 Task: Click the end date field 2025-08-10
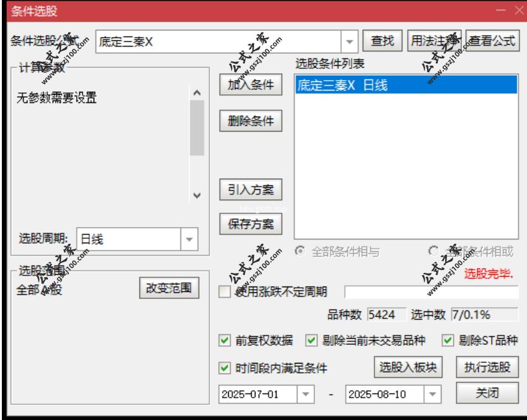385,394
